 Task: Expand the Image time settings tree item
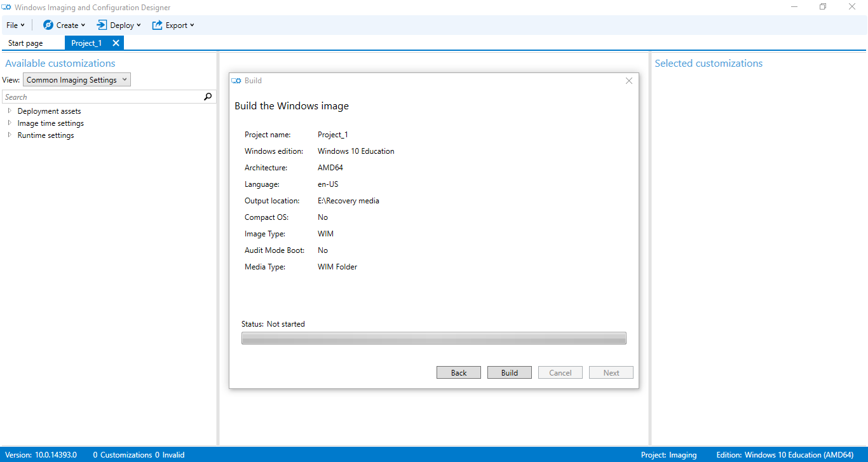pyautogui.click(x=9, y=123)
